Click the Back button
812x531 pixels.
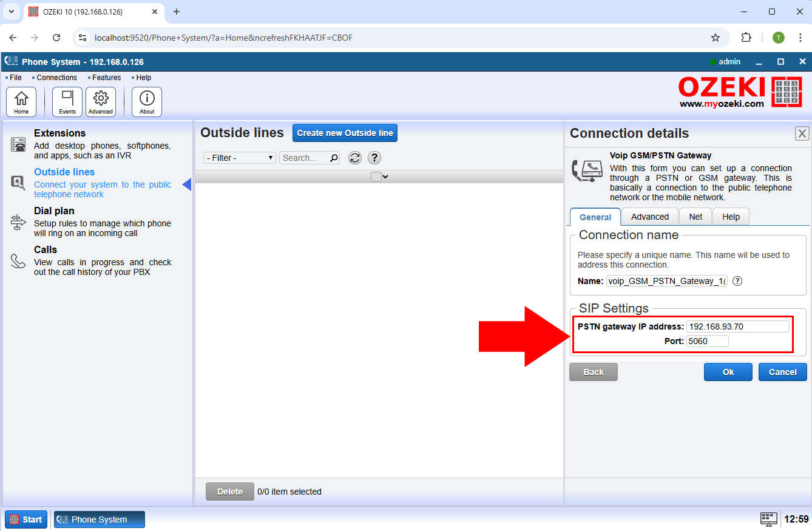coord(594,372)
